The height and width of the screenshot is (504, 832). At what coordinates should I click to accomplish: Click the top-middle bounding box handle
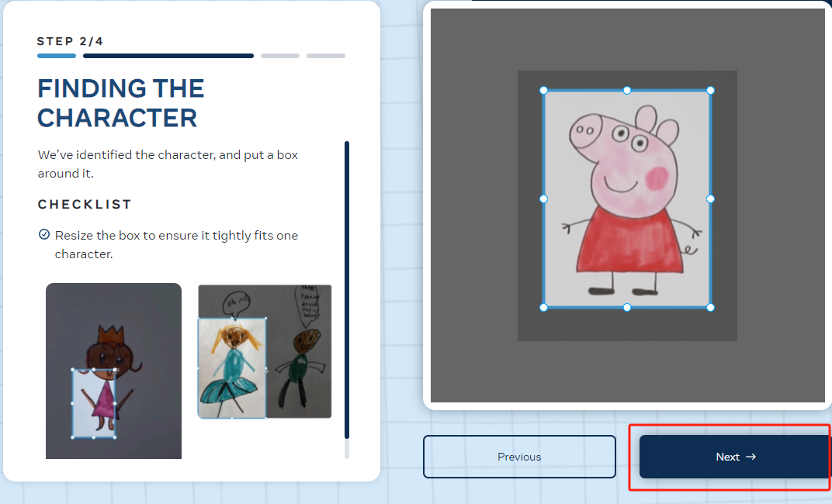tap(626, 91)
